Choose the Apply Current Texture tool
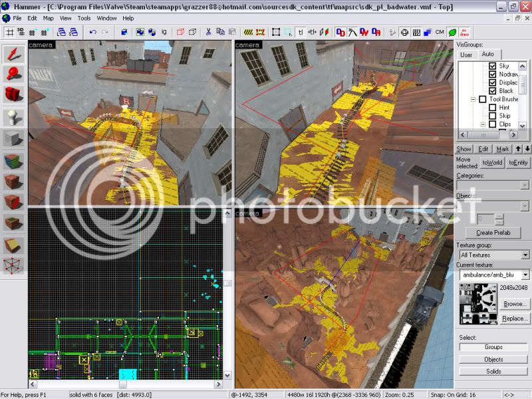The height and width of the screenshot is (399, 532). [13, 182]
